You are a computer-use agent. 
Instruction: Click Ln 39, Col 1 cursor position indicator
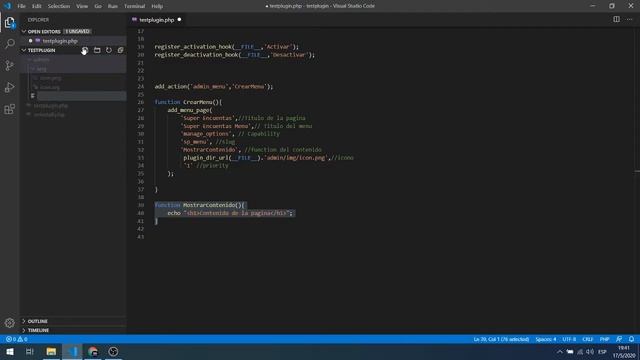click(x=501, y=339)
